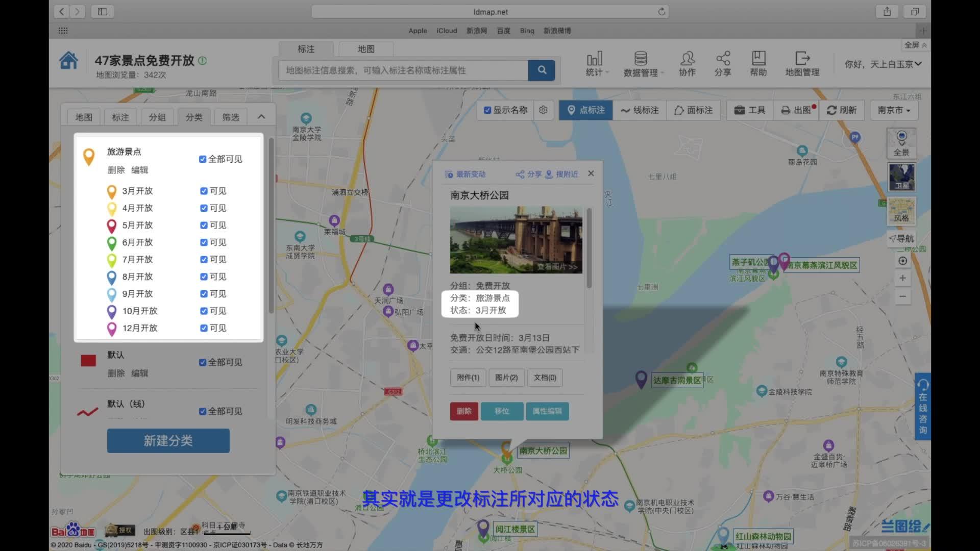Click the locate-me target icon
Image resolution: width=980 pixels, height=551 pixels.
pyautogui.click(x=902, y=261)
